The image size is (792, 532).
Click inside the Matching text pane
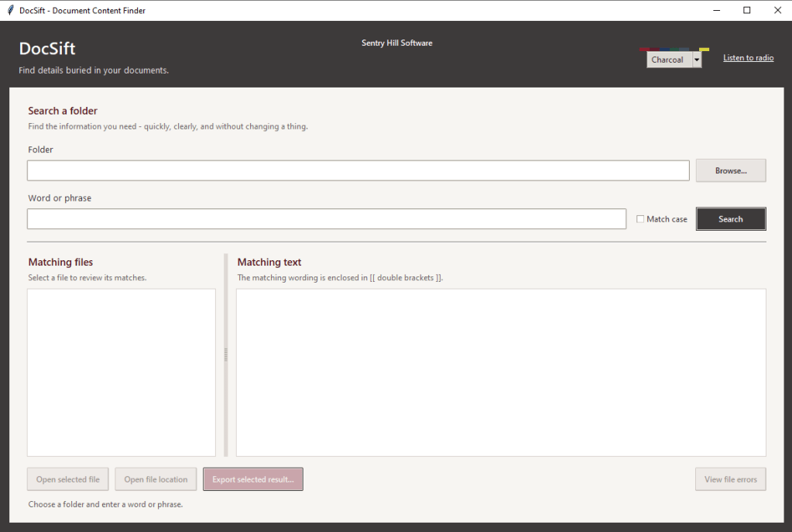[501, 372]
